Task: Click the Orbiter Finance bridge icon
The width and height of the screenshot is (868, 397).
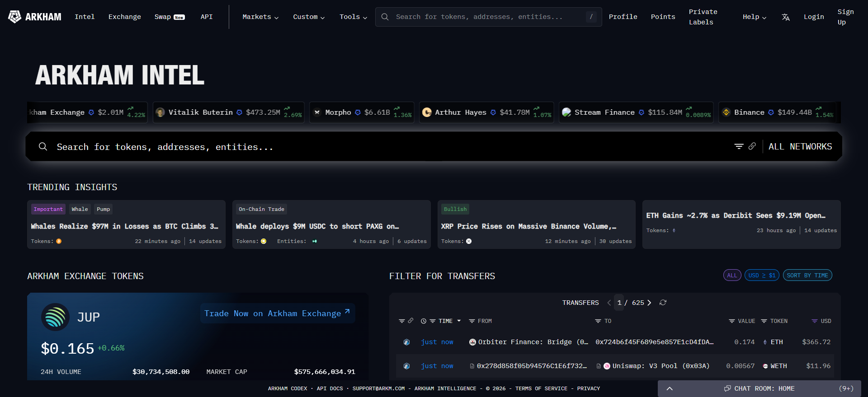Action: [472, 342]
